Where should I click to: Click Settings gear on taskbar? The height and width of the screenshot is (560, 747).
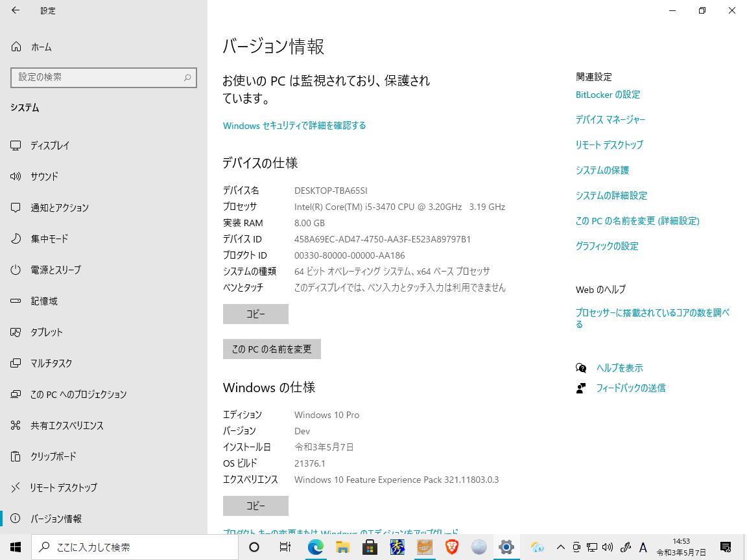tap(506, 547)
